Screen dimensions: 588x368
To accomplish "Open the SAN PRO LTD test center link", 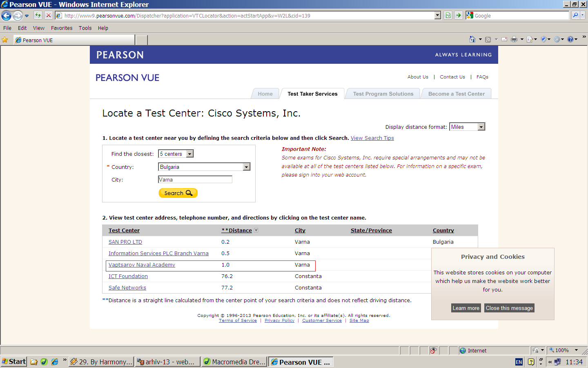I will point(125,242).
